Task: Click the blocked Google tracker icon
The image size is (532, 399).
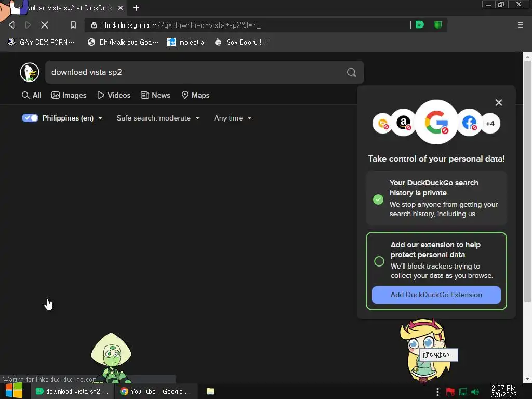Action: tap(436, 122)
